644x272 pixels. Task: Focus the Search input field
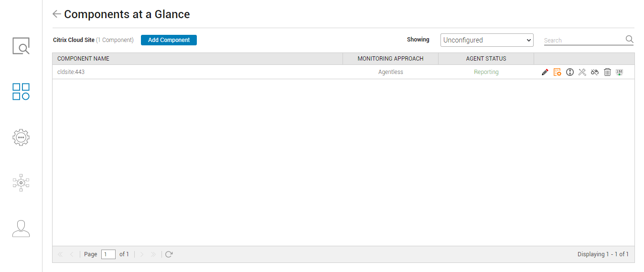(x=584, y=41)
